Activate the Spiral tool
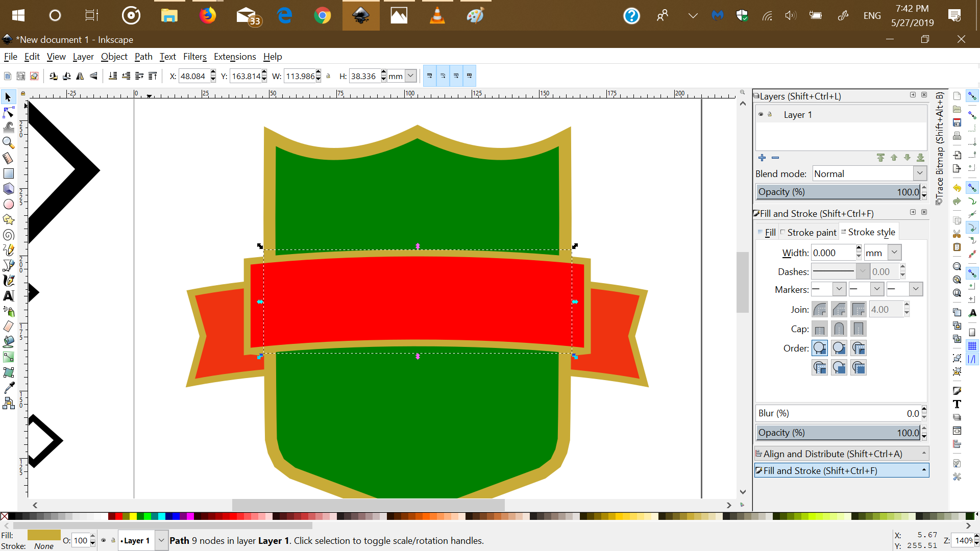The image size is (980, 551). (x=9, y=235)
